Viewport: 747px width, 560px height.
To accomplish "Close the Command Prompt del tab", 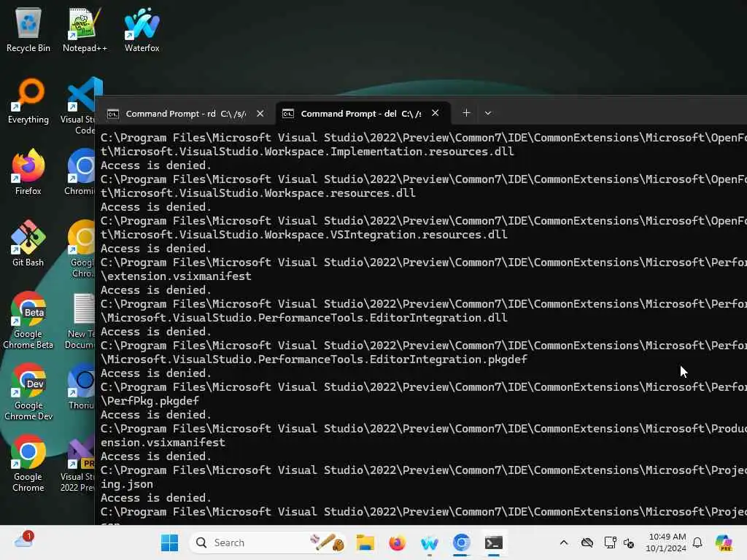I will pos(435,113).
